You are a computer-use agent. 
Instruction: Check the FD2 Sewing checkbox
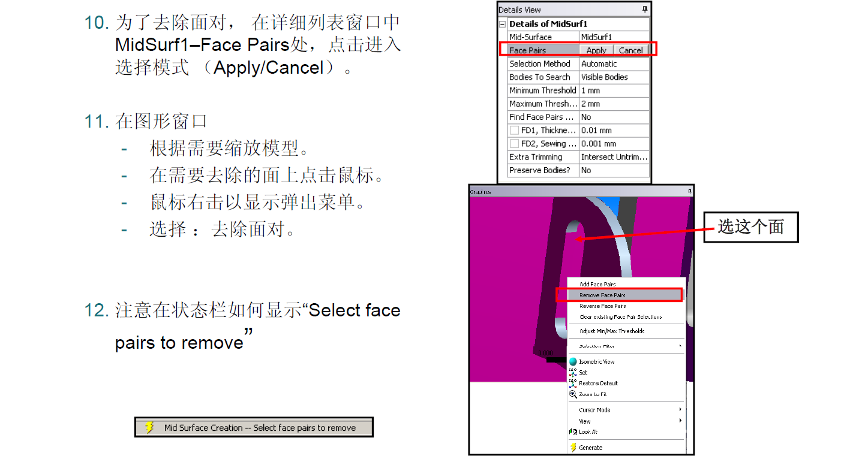pos(514,144)
